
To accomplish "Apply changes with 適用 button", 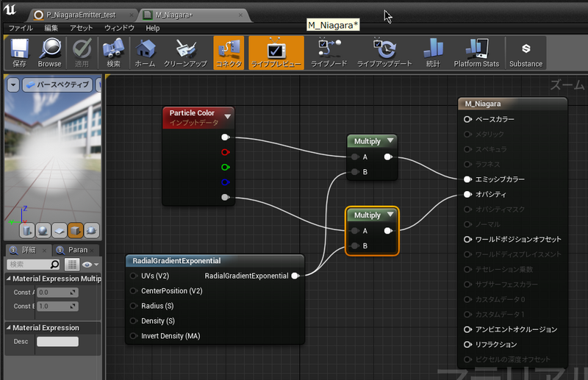I will click(x=82, y=53).
